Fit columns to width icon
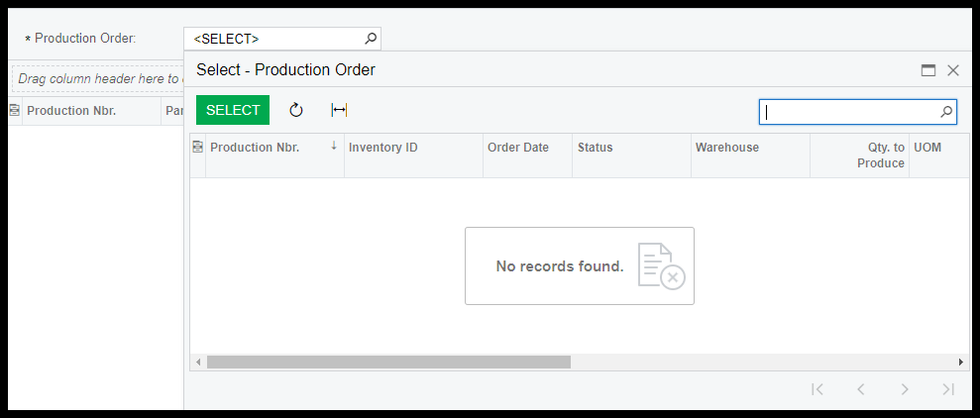Screen dimensions: 980x418 click(339, 111)
